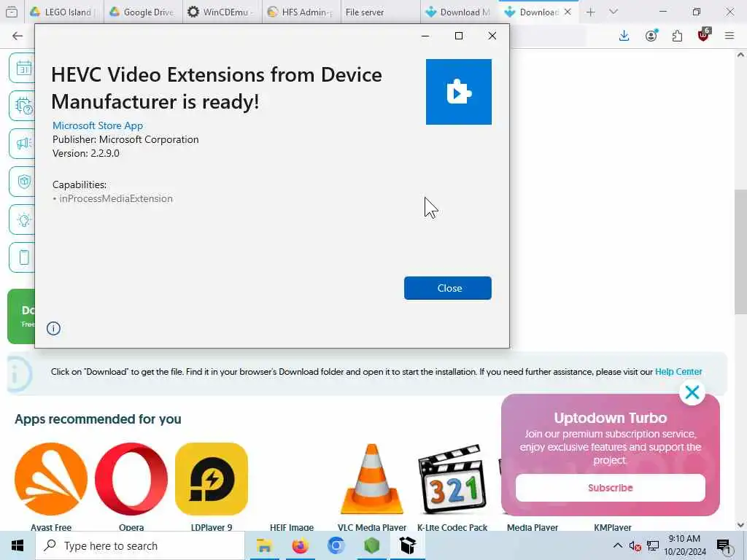Viewport: 747px width, 560px height.
Task: Expand the list all tabs dropdown
Action: 614,12
